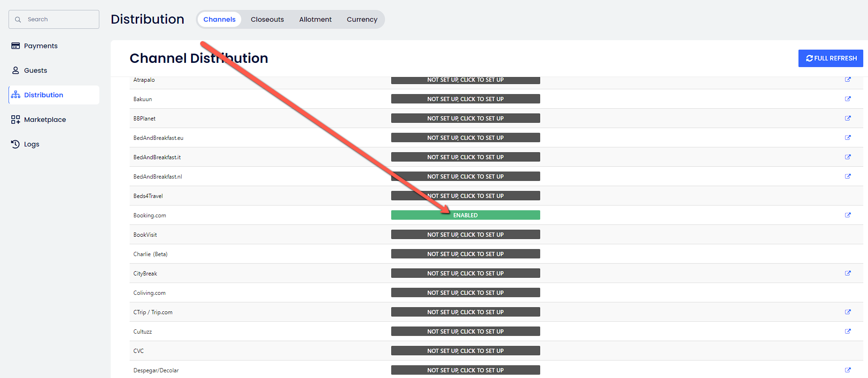Click external link icon for Cultuzz

click(848, 331)
